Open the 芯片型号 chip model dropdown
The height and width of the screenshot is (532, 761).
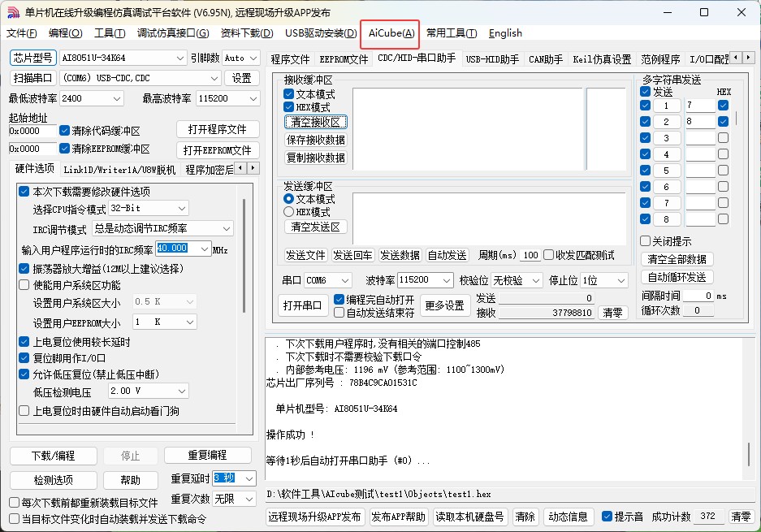pyautogui.click(x=180, y=58)
